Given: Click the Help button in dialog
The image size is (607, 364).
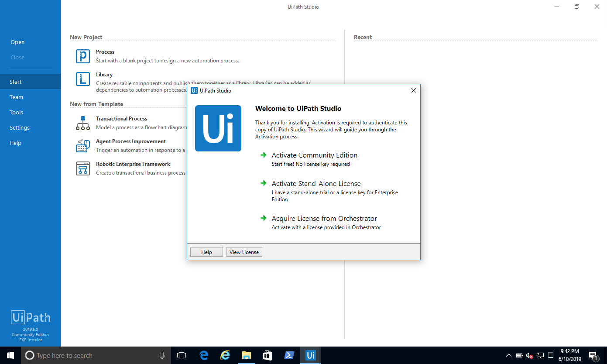Looking at the screenshot, I should tap(206, 252).
